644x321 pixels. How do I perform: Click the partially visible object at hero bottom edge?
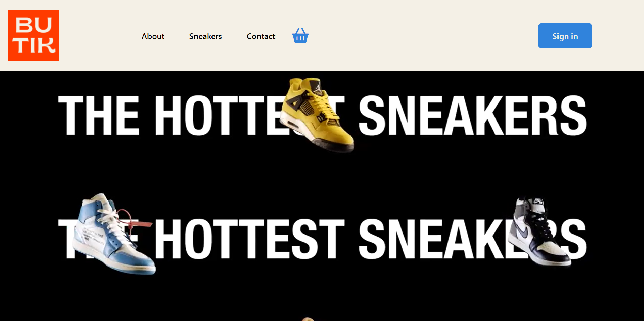coord(308,319)
